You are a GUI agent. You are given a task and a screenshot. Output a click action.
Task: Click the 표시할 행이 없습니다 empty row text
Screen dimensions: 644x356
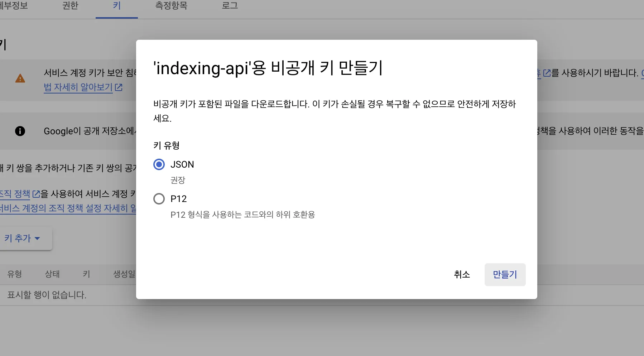tap(47, 295)
